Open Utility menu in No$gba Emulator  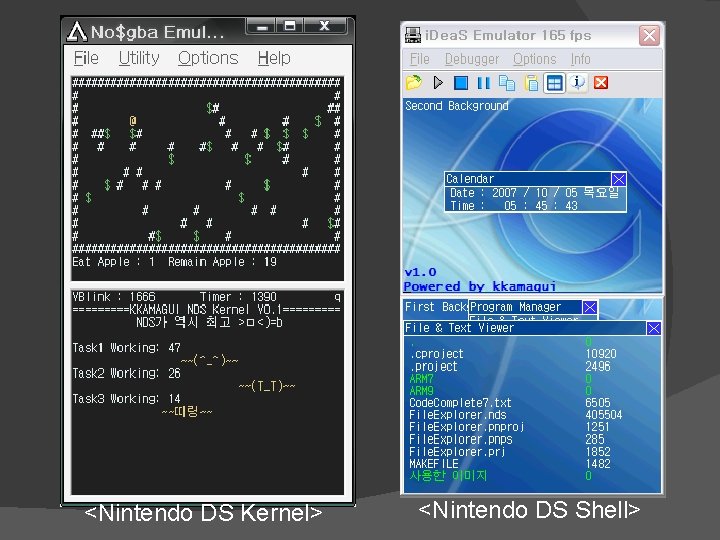139,58
